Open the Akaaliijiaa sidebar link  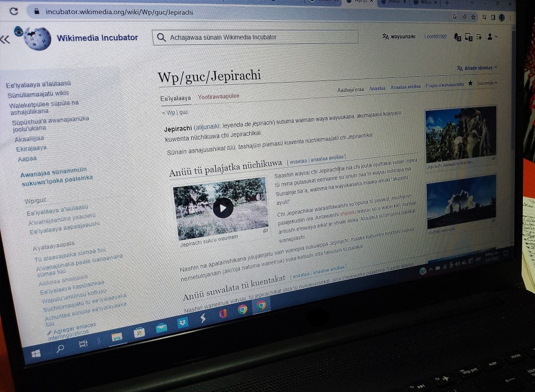click(x=29, y=139)
